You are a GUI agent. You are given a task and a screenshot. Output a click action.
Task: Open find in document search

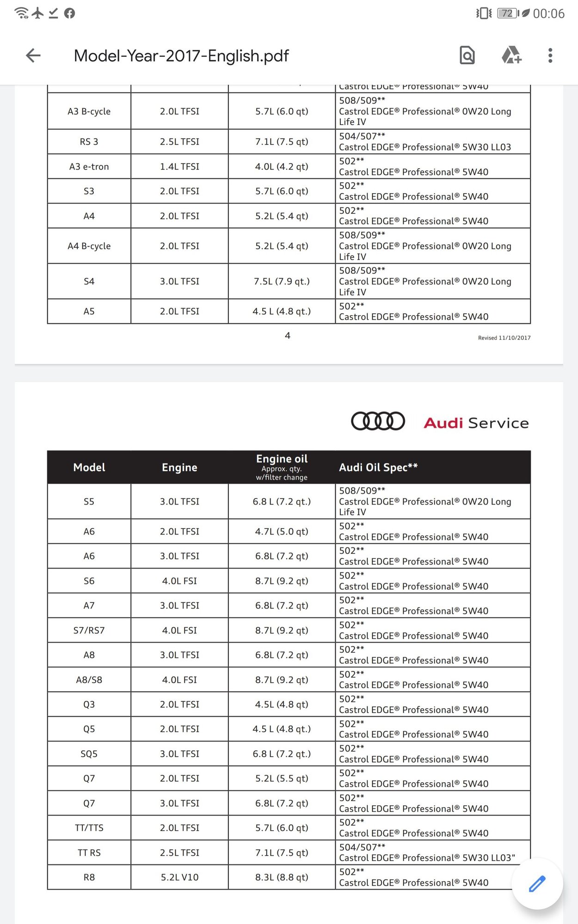pyautogui.click(x=467, y=55)
